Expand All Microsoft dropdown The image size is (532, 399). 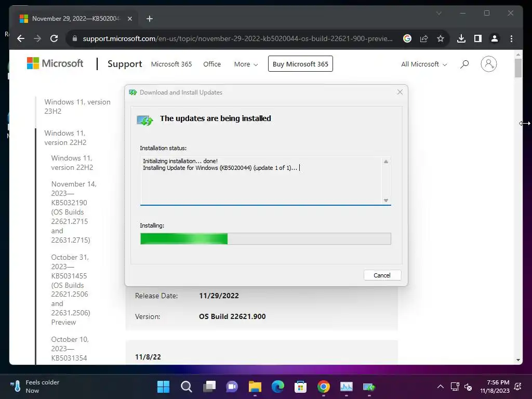tap(424, 64)
